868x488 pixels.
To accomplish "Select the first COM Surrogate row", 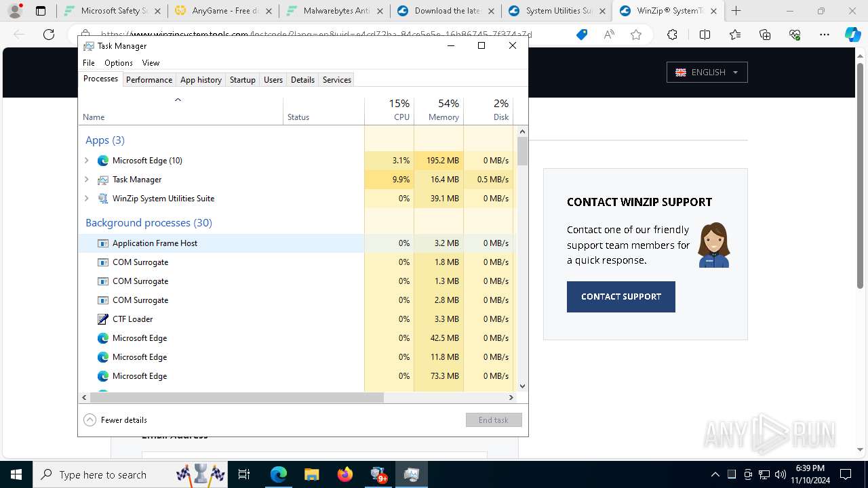I will coord(221,262).
